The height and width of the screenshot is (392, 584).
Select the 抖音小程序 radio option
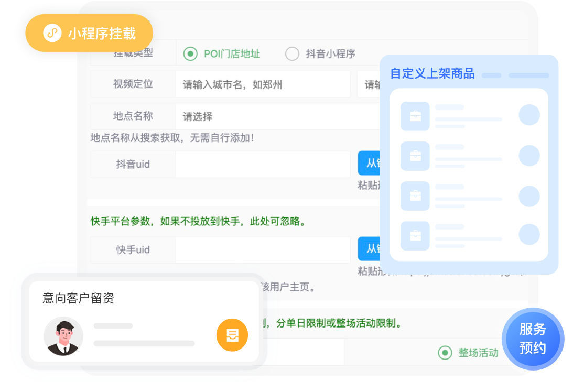coord(292,53)
